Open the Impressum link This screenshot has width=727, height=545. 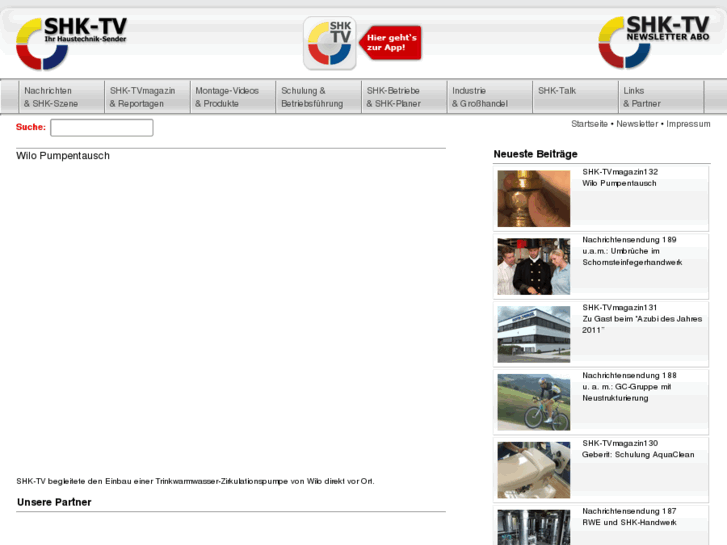tap(688, 124)
